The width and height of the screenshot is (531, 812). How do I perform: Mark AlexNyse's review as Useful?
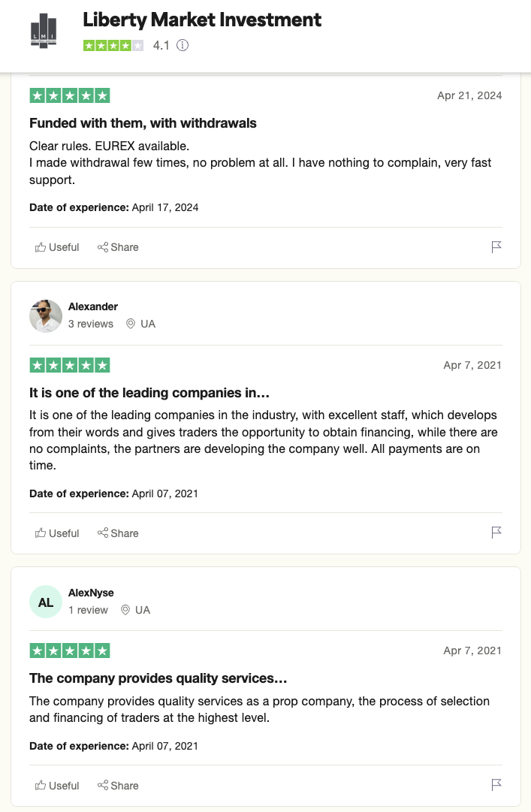coord(57,786)
